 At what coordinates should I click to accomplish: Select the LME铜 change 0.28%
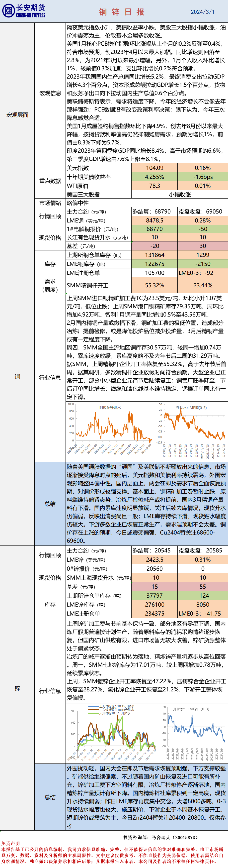(x=203, y=220)
